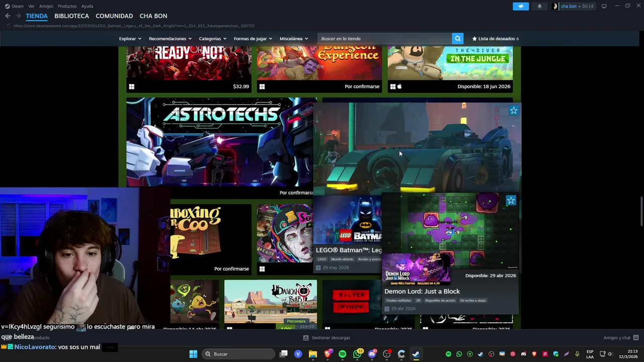Toggle wishlist star on Demon Lord popup
644x362 pixels.
[x=511, y=201]
